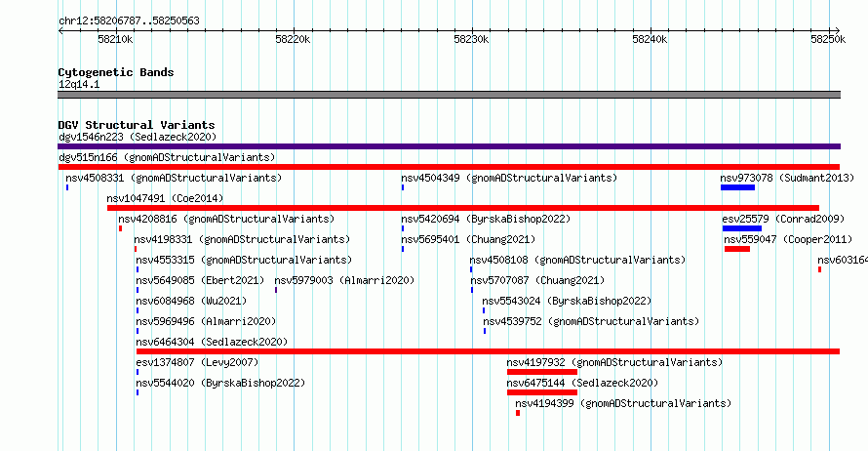
Task: Open nsv5543024 ByrskaBishop2022 label
Action: (x=567, y=301)
